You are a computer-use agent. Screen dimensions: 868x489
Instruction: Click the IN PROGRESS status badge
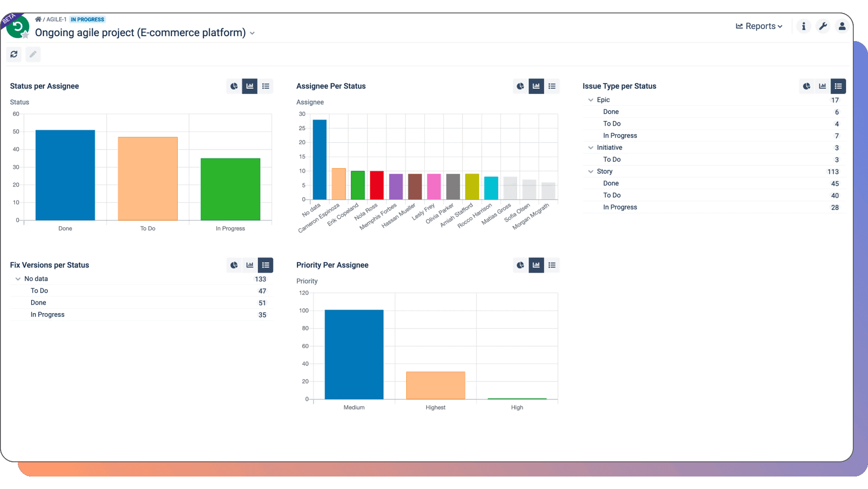click(x=88, y=19)
